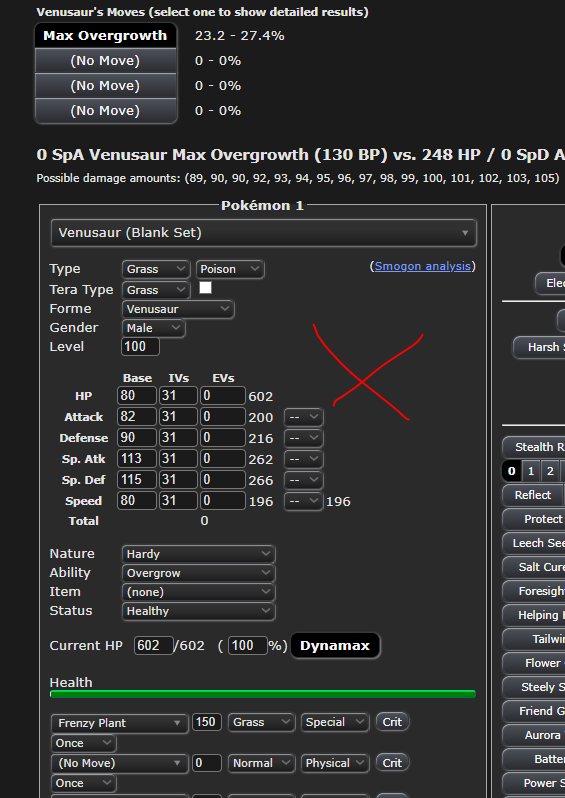The image size is (565, 798).
Task: Open Frenzy Plant's Special category dropdown
Action: (334, 722)
